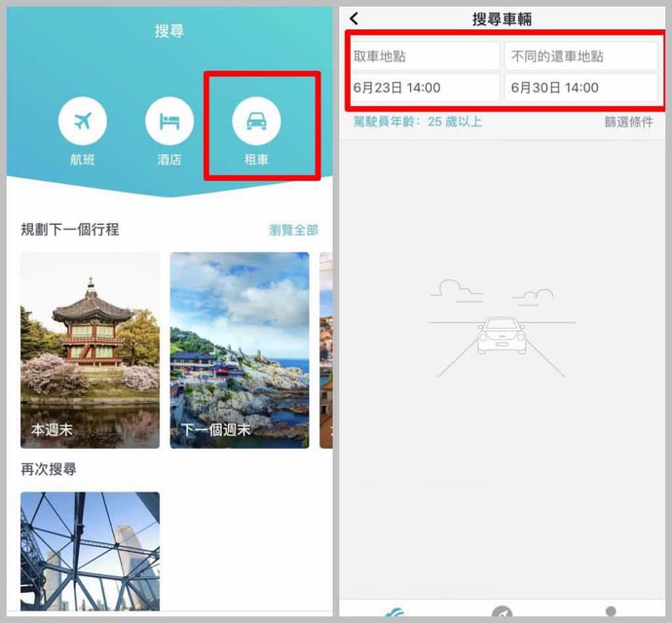Open the 下一個週末 next weekend card
This screenshot has height=623, width=672.
[240, 349]
